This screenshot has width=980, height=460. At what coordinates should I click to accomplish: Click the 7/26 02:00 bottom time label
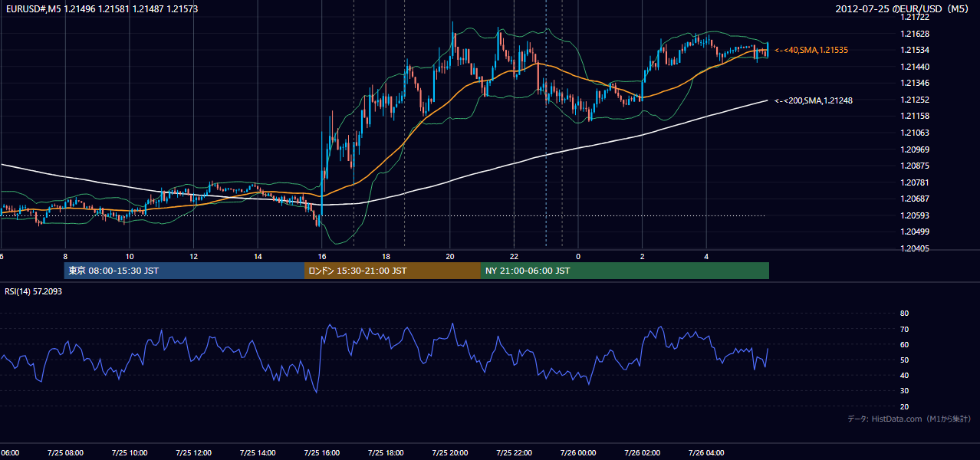(642, 452)
